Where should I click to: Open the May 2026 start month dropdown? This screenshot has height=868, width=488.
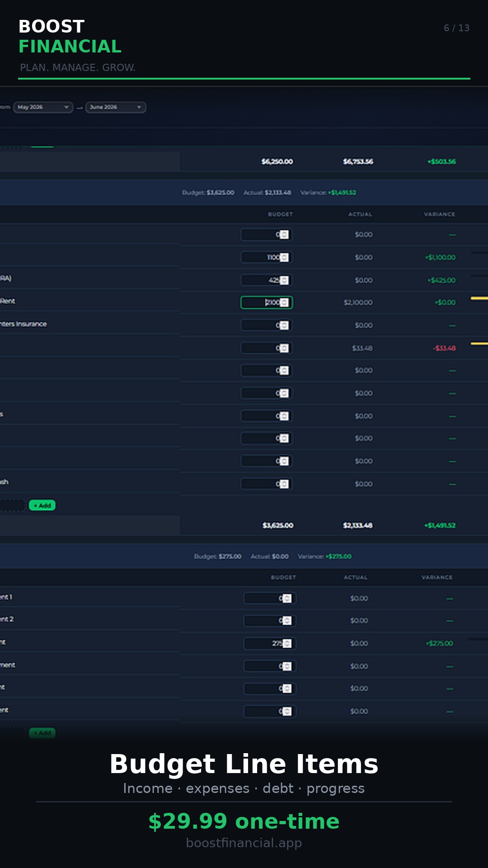click(x=43, y=107)
